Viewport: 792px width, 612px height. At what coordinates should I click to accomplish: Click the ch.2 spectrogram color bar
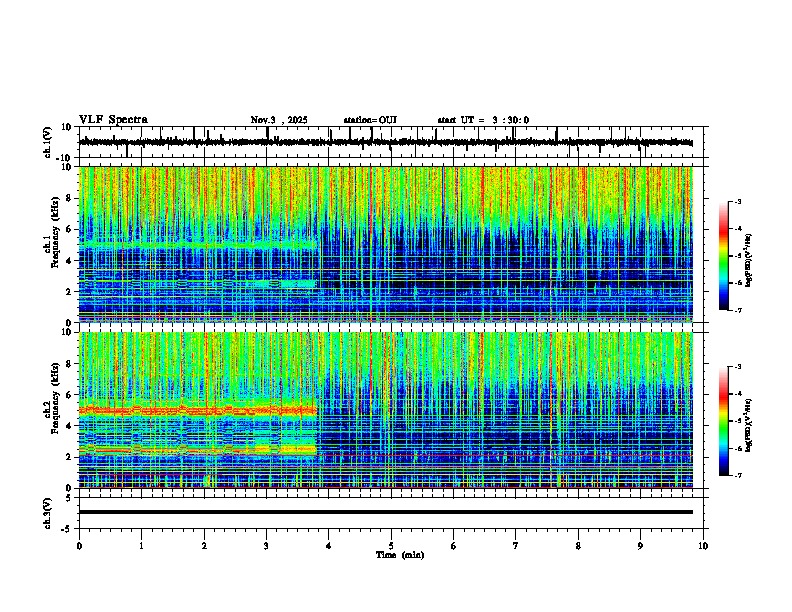pyautogui.click(x=724, y=421)
